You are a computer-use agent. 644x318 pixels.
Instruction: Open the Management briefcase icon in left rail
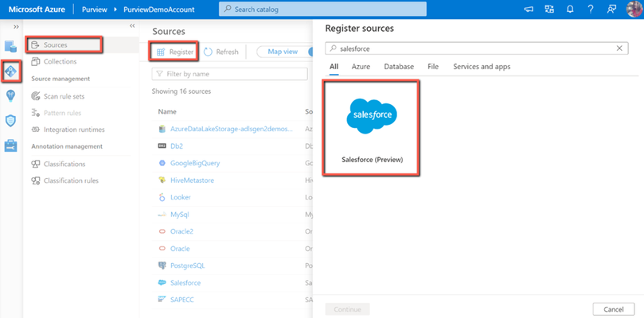point(10,145)
